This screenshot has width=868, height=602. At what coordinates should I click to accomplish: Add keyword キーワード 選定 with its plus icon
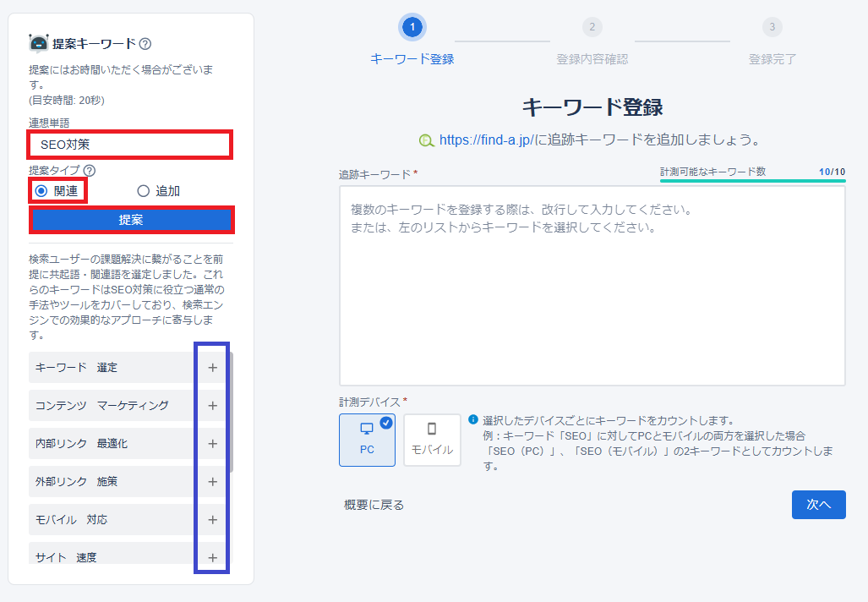click(213, 368)
